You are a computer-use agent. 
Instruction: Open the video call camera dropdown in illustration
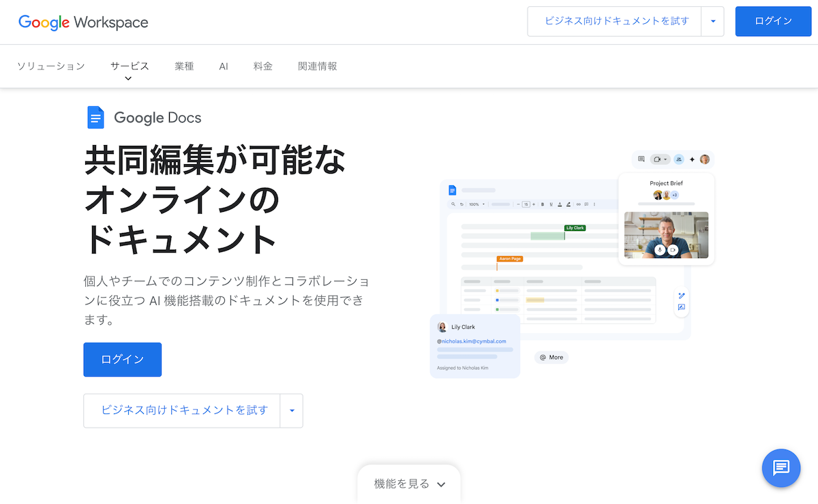pos(660,159)
